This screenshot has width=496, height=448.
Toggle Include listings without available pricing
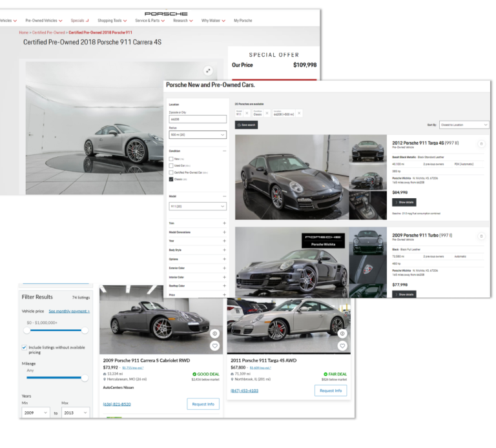tap(24, 347)
